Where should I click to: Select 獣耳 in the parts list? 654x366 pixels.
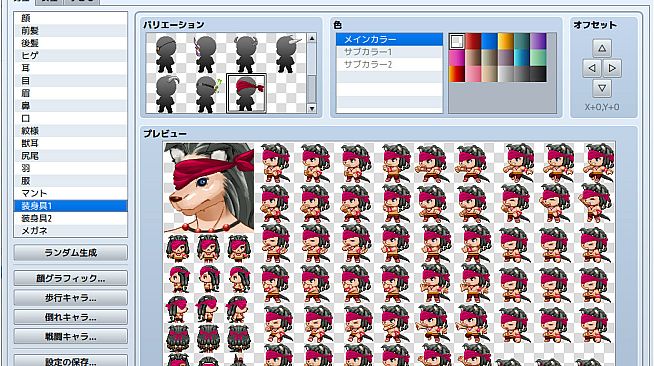pyautogui.click(x=70, y=143)
